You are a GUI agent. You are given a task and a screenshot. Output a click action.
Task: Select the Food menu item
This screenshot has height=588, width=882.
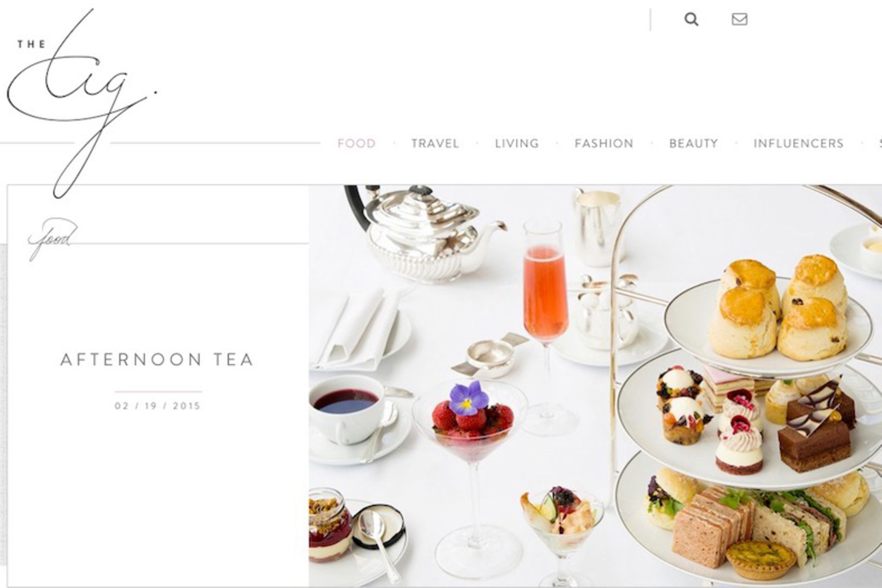click(357, 143)
